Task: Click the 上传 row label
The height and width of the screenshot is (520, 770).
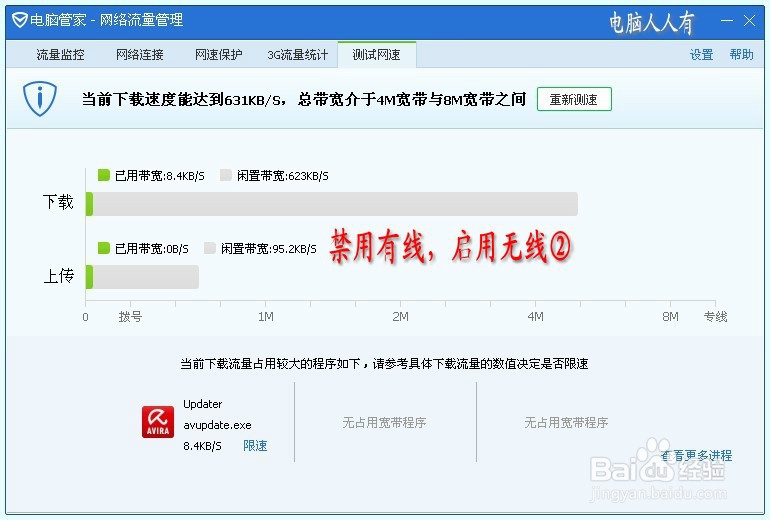Action: point(58,276)
